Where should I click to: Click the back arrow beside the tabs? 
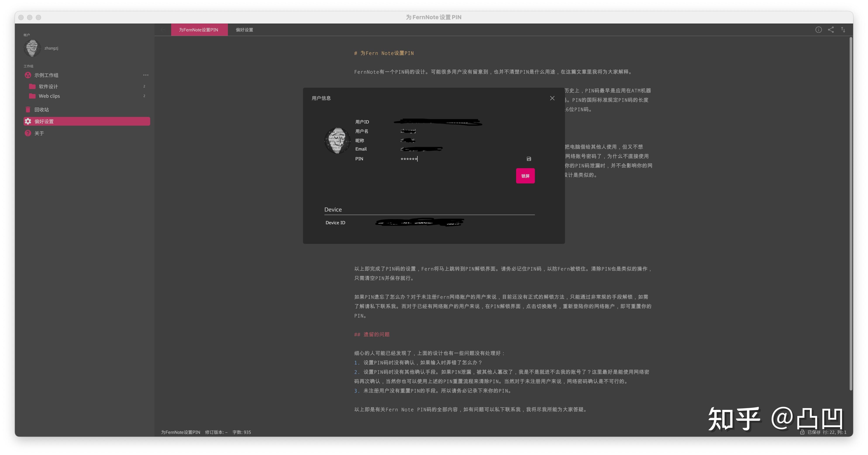click(x=163, y=30)
